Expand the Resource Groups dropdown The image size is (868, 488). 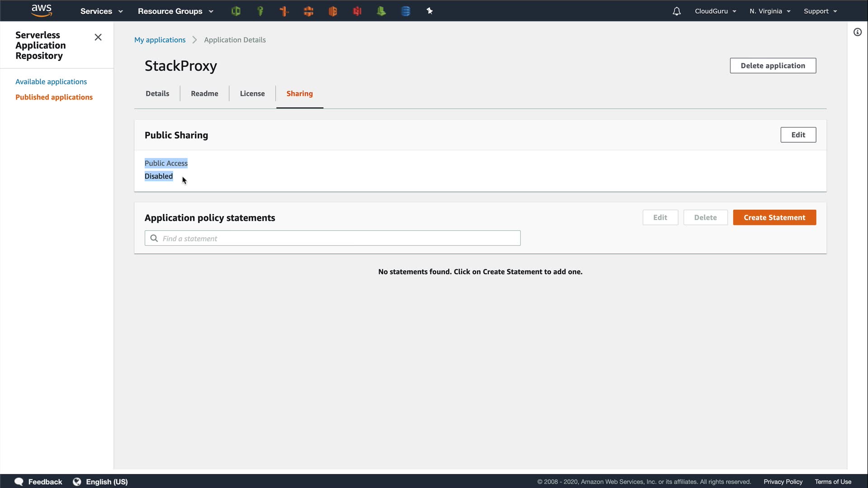(x=175, y=11)
